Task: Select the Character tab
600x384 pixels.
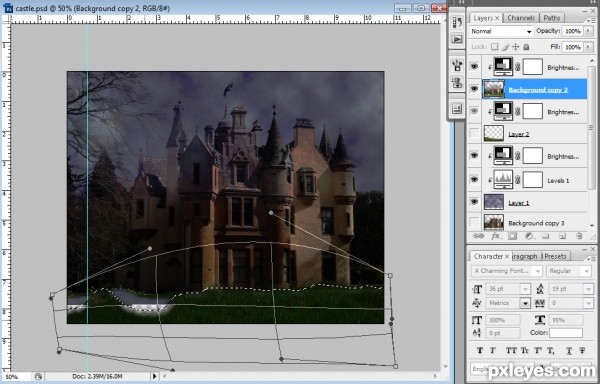Action: tap(491, 256)
